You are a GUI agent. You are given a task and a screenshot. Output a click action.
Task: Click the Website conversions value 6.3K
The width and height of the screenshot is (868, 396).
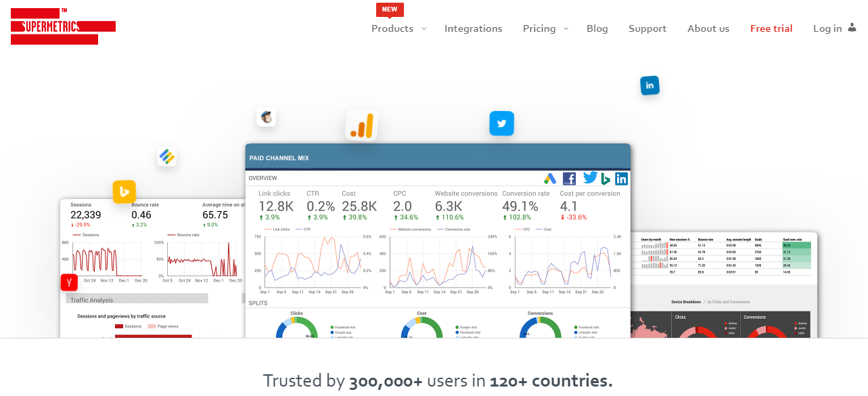449,206
